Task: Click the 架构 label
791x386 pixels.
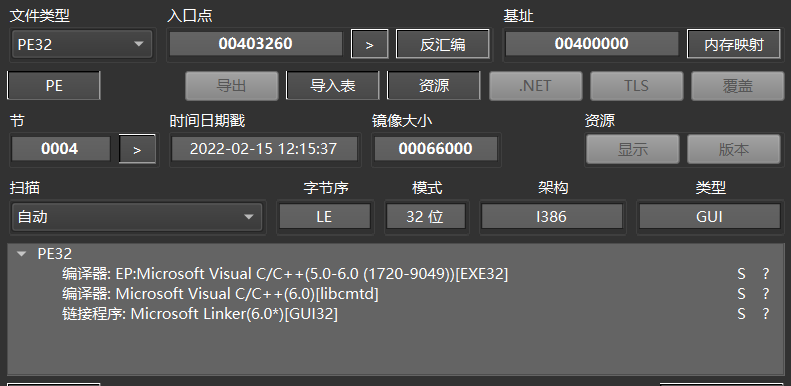Action: pos(553,188)
